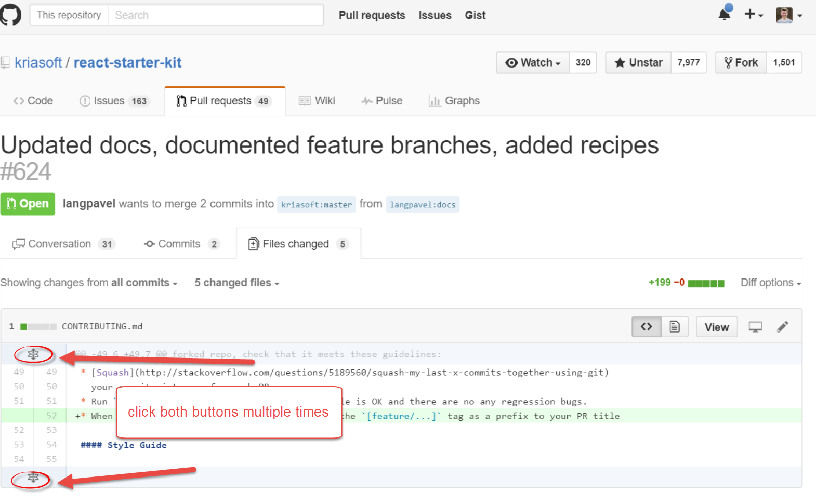816x504 pixels.
Task: Click the View file button
Action: point(717,327)
